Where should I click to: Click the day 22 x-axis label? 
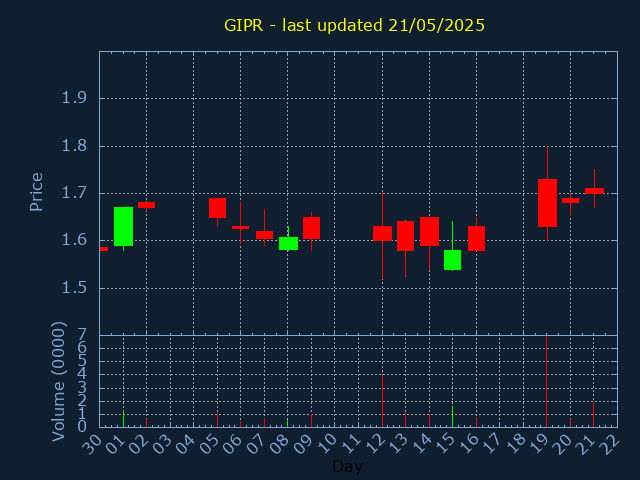coord(610,443)
